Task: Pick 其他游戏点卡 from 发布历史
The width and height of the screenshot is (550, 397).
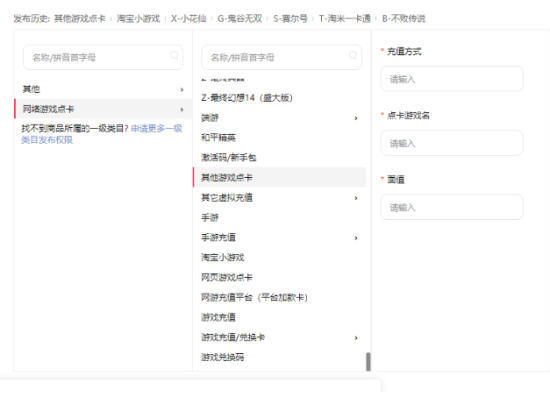Action: click(x=80, y=19)
